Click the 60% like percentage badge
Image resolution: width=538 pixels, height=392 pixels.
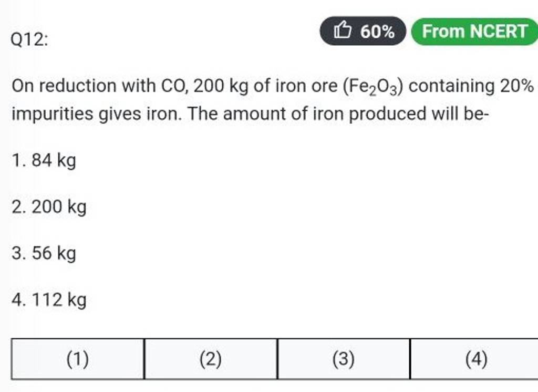364,32
